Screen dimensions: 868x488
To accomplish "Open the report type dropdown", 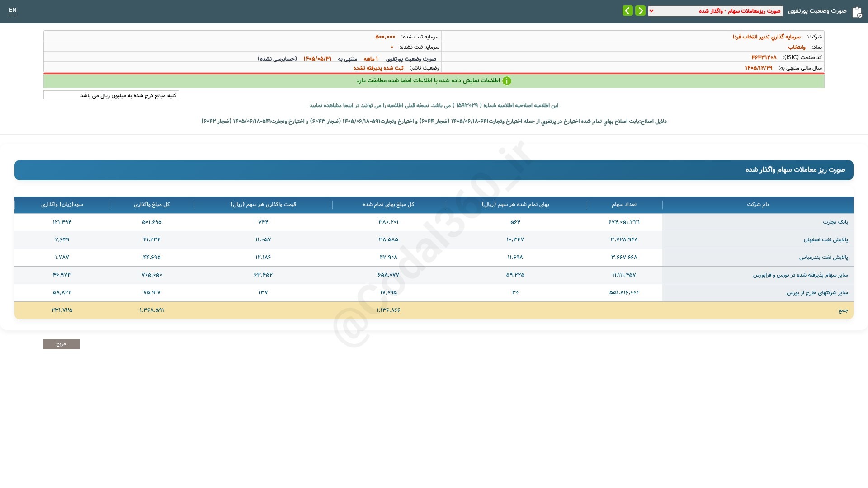I will 716,11.
